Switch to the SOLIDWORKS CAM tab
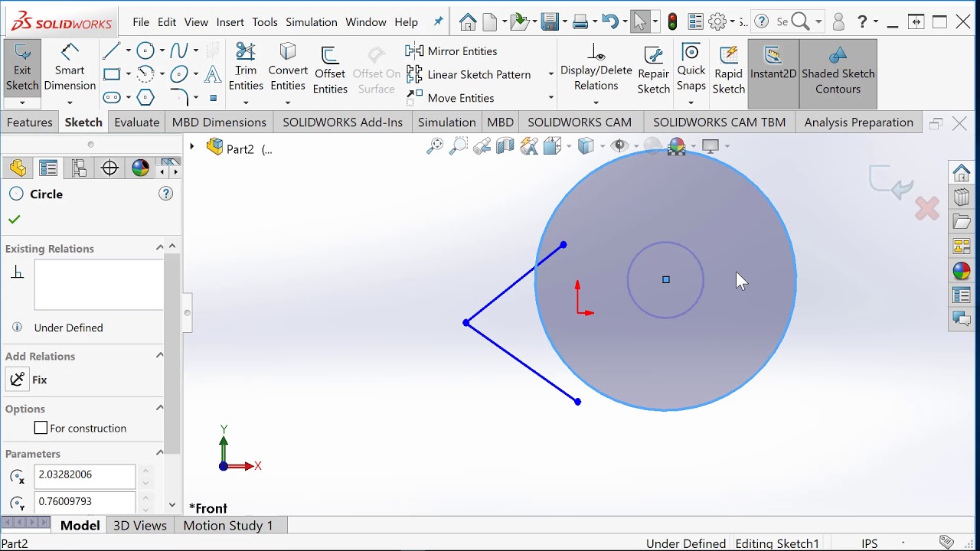980x551 pixels. pyautogui.click(x=580, y=122)
